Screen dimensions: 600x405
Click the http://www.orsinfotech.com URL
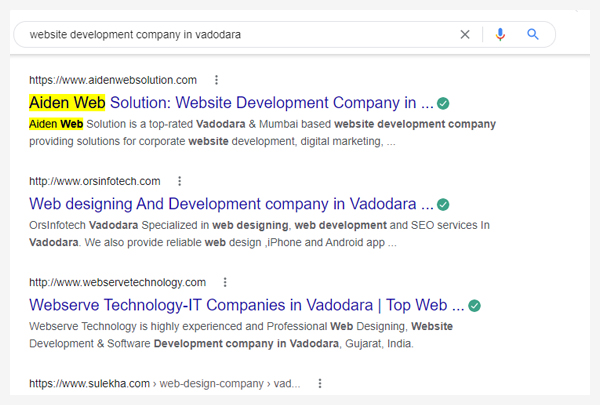tap(95, 181)
